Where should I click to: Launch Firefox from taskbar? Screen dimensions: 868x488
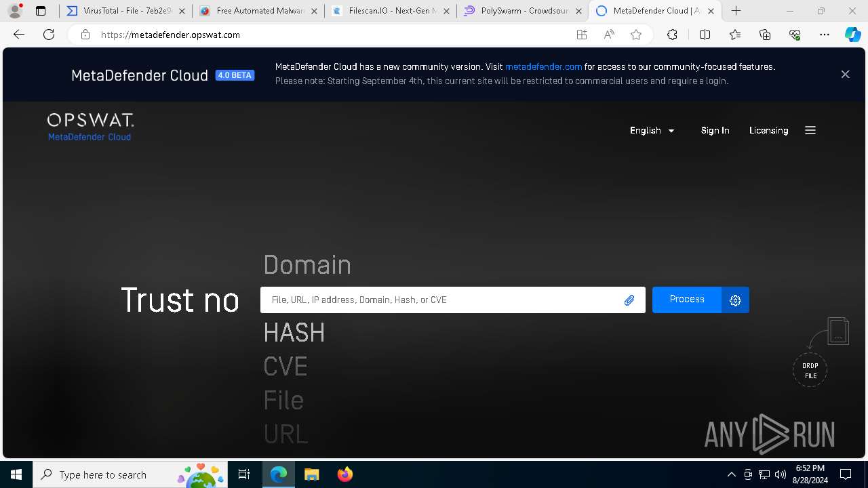[x=345, y=474]
